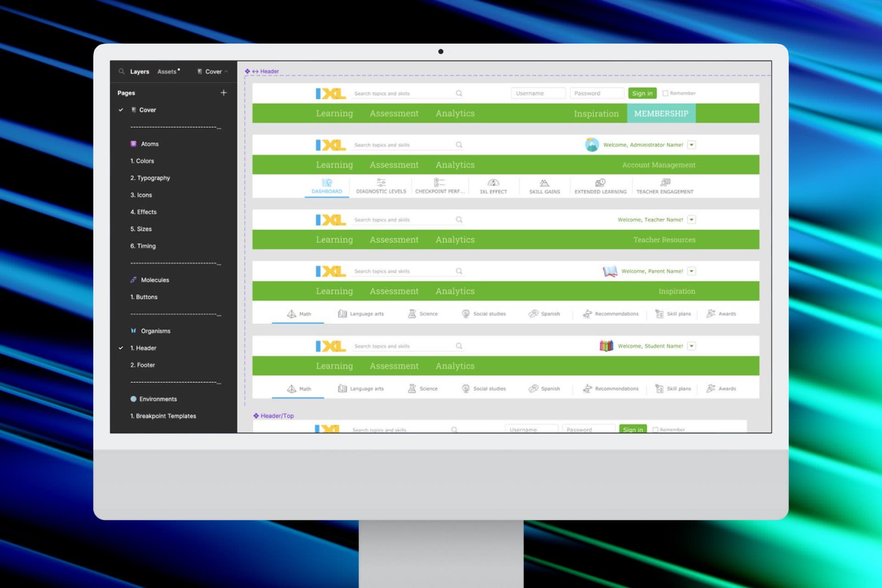This screenshot has width=882, height=588.
Task: Open the Cover page dropdown in panel header
Action: coord(213,72)
